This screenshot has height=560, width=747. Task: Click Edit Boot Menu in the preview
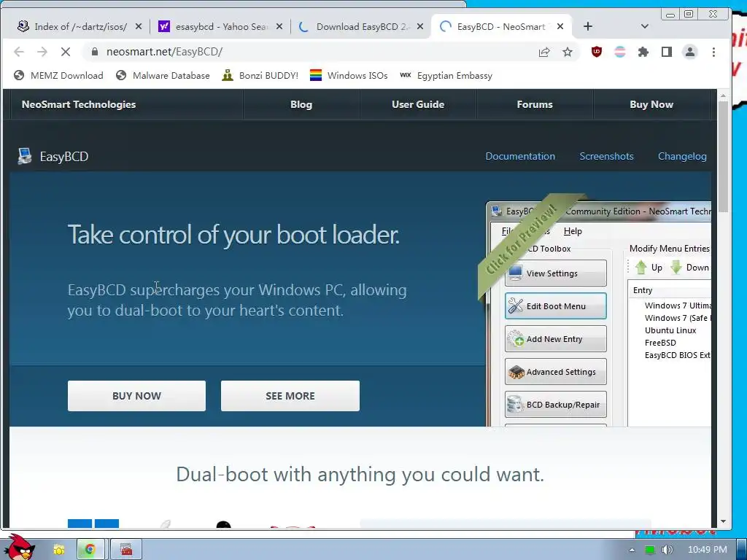point(555,306)
